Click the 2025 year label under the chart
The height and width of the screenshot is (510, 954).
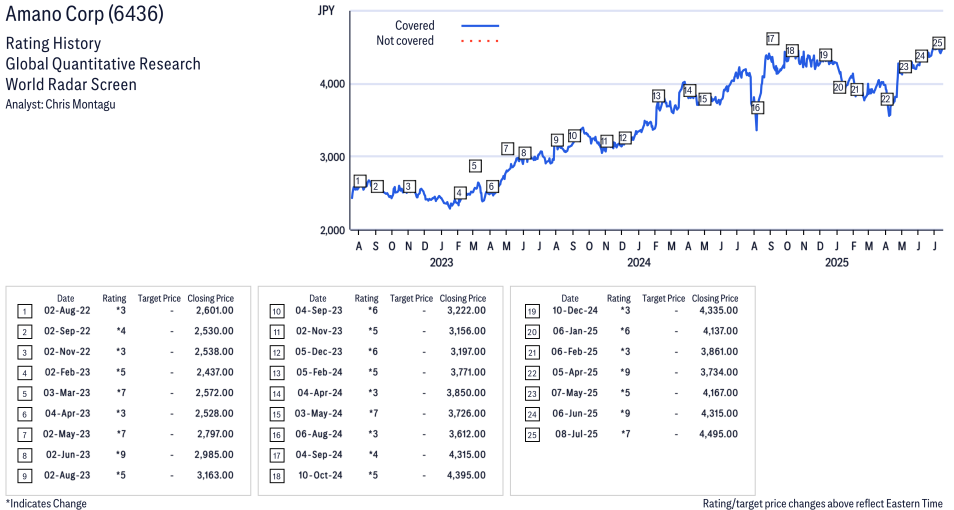point(837,262)
